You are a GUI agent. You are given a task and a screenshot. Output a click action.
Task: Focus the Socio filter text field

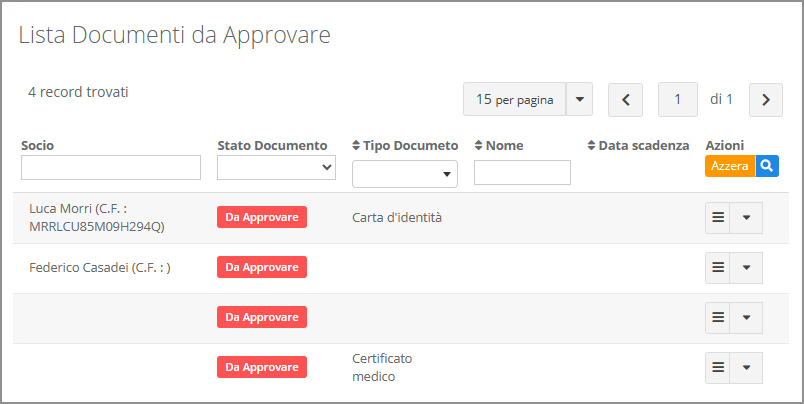[x=111, y=168]
